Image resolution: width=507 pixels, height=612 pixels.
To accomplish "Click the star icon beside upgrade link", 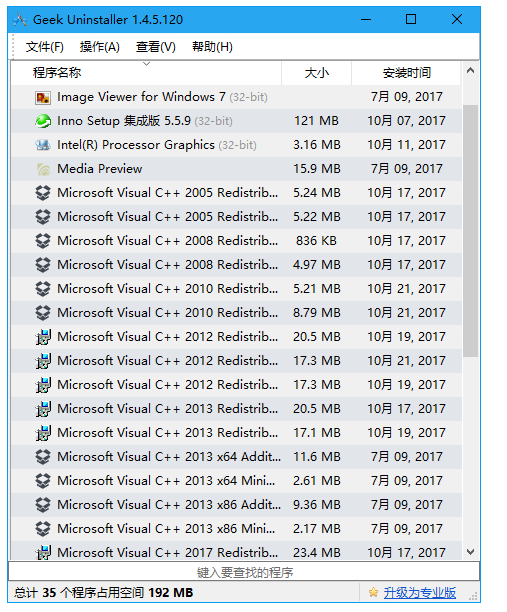I will (373, 592).
